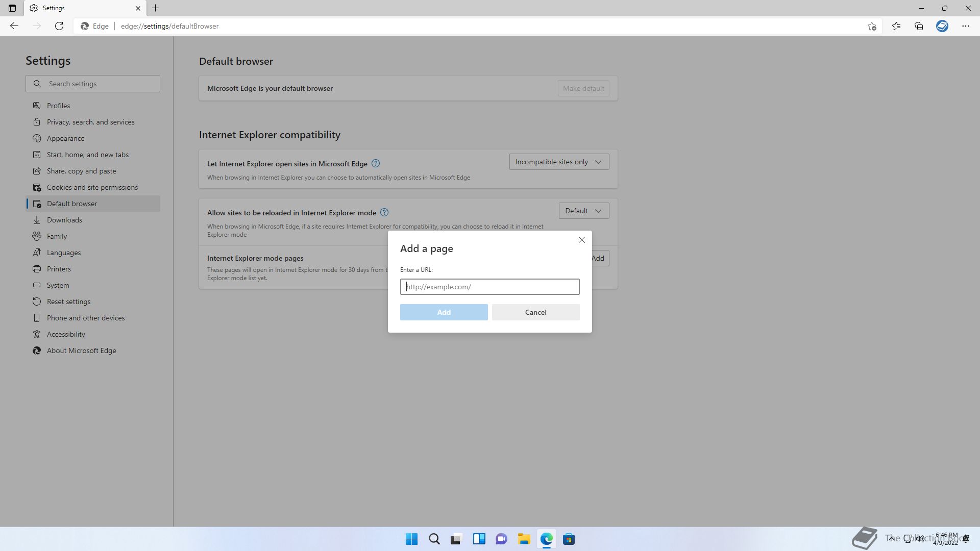Click the Make default button
Image resolution: width=980 pixels, height=551 pixels.
pos(583,88)
